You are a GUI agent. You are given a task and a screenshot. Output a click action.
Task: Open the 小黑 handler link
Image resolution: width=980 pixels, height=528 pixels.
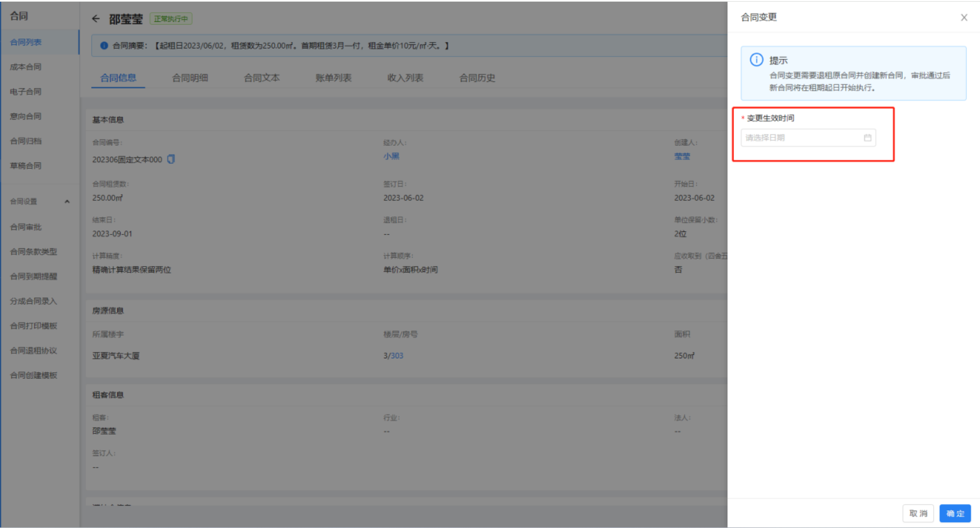[x=391, y=156]
